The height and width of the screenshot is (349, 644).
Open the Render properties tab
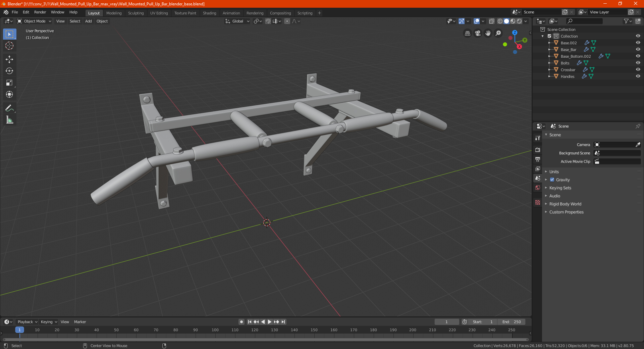pyautogui.click(x=538, y=150)
